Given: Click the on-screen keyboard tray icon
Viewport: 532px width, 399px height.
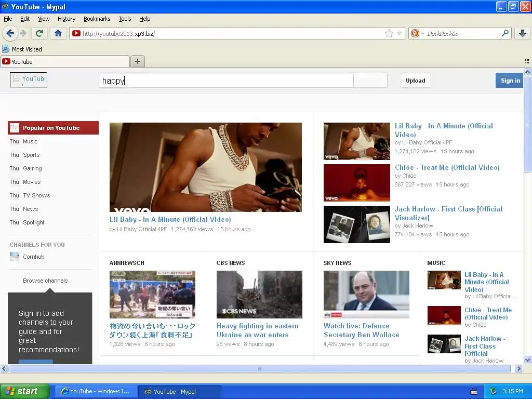Looking at the screenshot, I should [474, 392].
